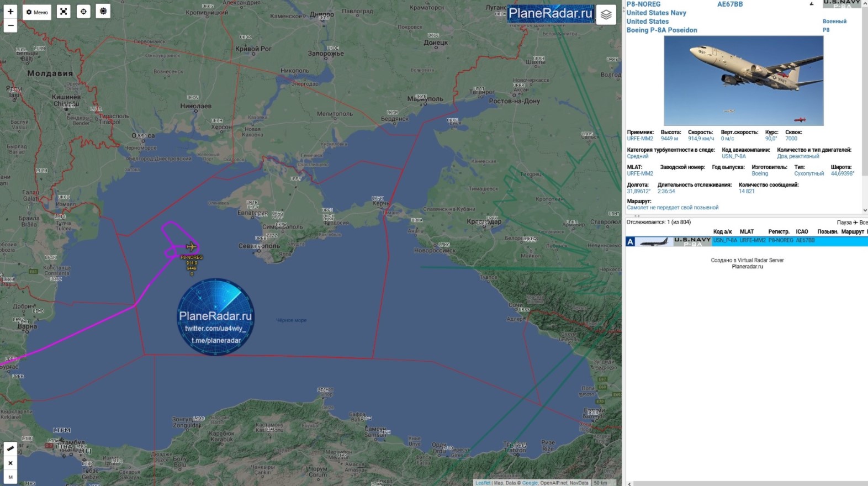Click the 914,9 км/ч speed value
This screenshot has width=868, height=486.
tap(701, 139)
